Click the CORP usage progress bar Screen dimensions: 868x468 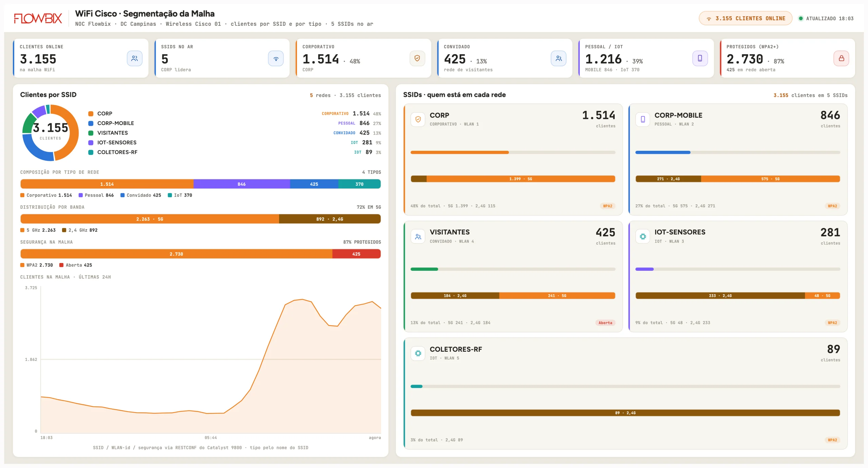click(x=513, y=152)
